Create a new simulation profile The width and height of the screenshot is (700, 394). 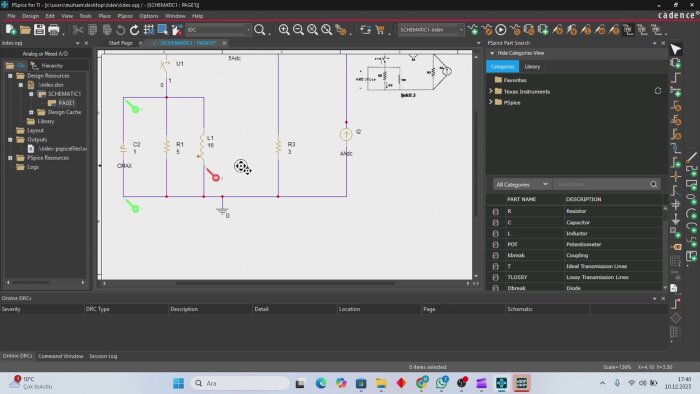point(473,30)
